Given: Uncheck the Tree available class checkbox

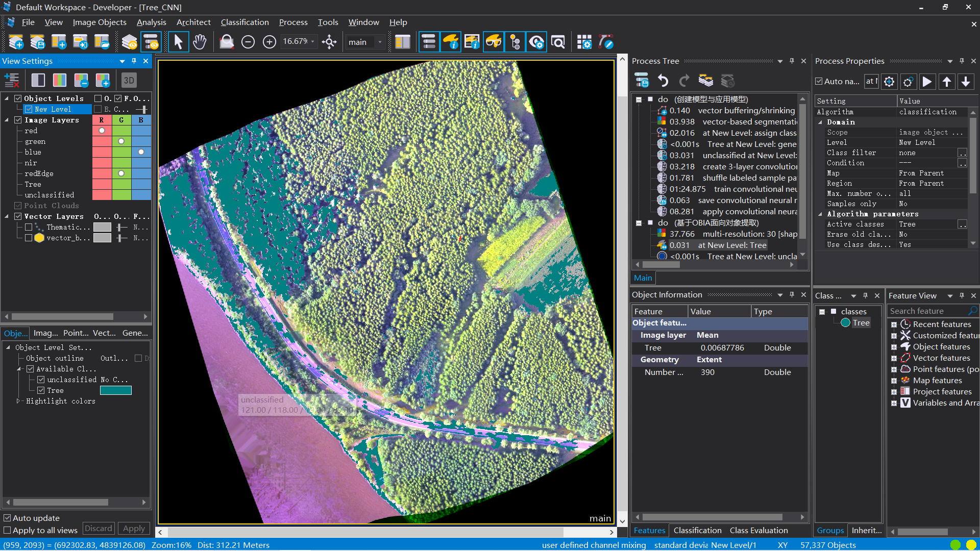Looking at the screenshot, I should tap(41, 390).
